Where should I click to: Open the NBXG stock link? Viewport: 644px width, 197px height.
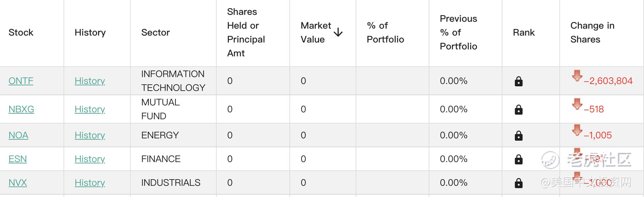tap(21, 109)
